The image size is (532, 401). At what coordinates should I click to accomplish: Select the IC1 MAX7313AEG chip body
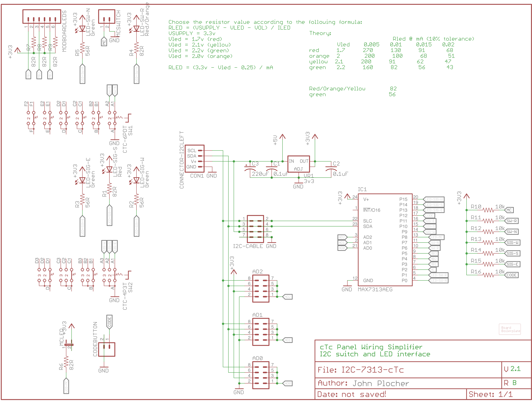385,240
